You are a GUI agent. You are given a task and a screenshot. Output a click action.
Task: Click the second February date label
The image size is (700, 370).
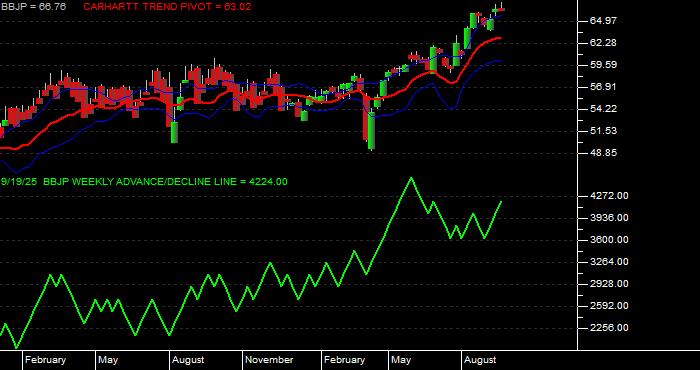pos(344,360)
